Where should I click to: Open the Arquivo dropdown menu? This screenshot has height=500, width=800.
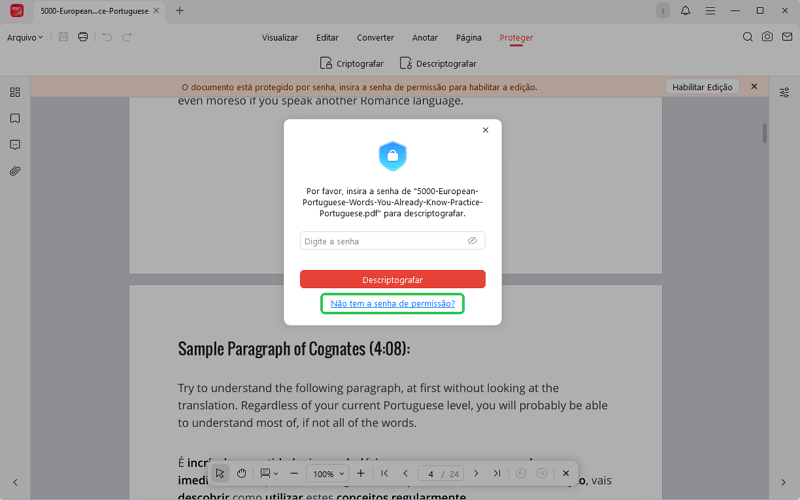tap(24, 37)
